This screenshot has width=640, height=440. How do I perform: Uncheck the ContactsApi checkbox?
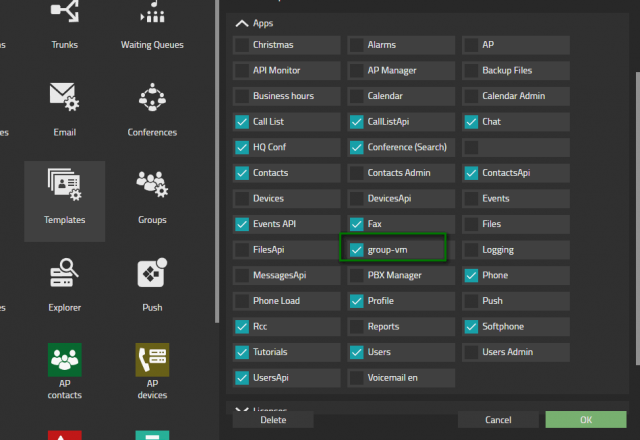[x=471, y=173]
